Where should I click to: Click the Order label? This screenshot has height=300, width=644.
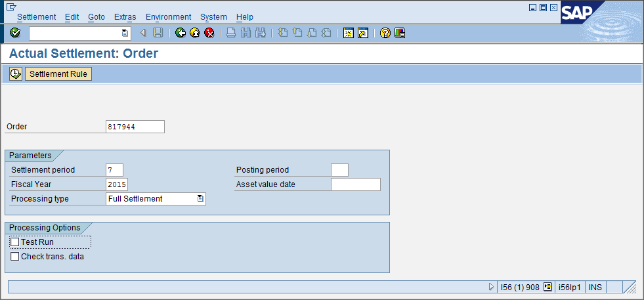tap(17, 127)
